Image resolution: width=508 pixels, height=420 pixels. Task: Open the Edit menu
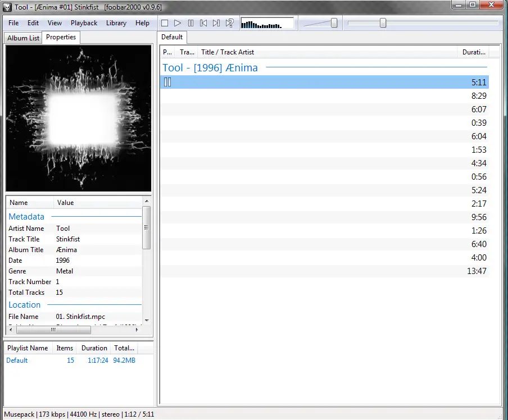(x=33, y=23)
